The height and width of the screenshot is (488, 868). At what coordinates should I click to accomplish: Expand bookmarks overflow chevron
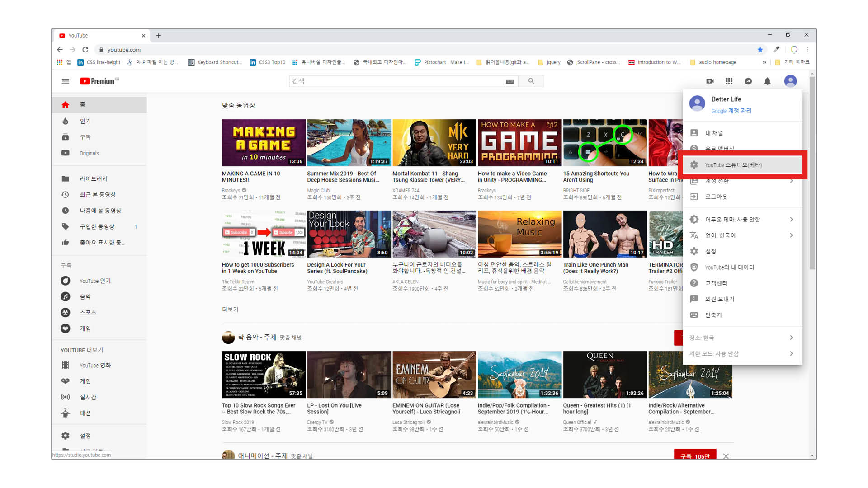click(x=764, y=62)
